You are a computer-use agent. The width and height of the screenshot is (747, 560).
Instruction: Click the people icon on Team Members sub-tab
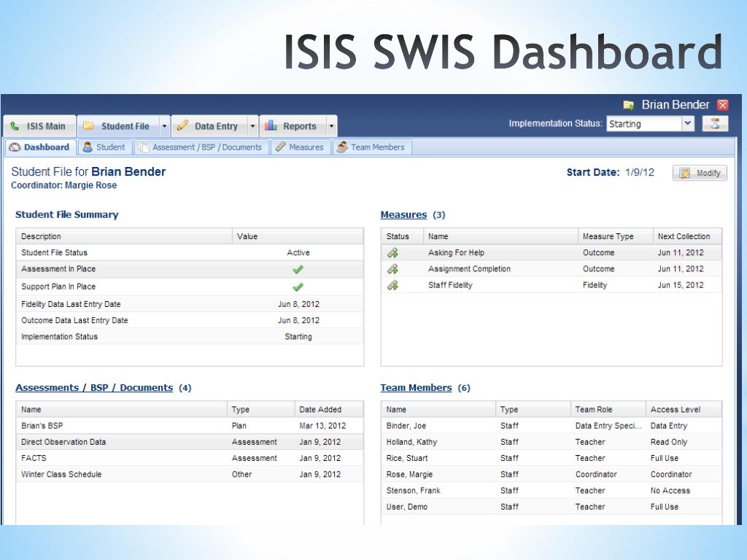[x=341, y=147]
